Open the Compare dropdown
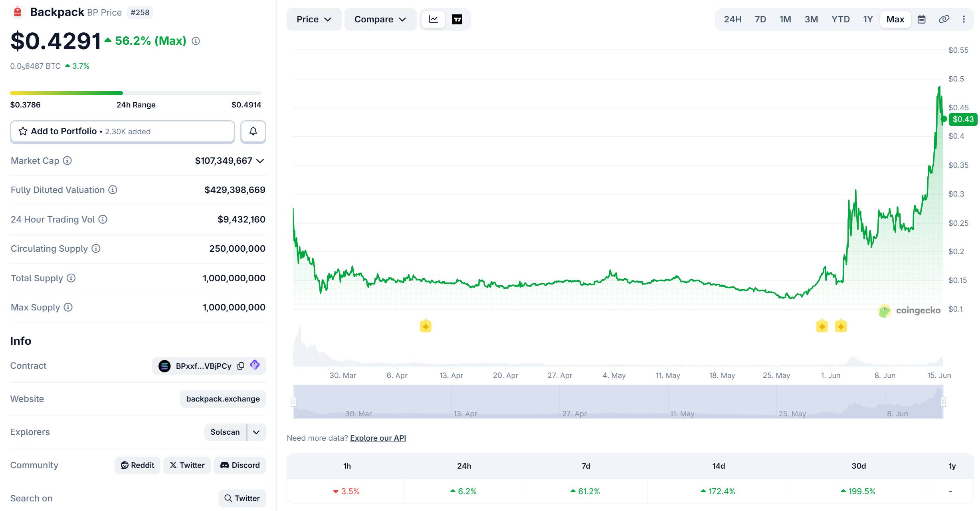Viewport: 980px width, 511px height. [x=380, y=19]
